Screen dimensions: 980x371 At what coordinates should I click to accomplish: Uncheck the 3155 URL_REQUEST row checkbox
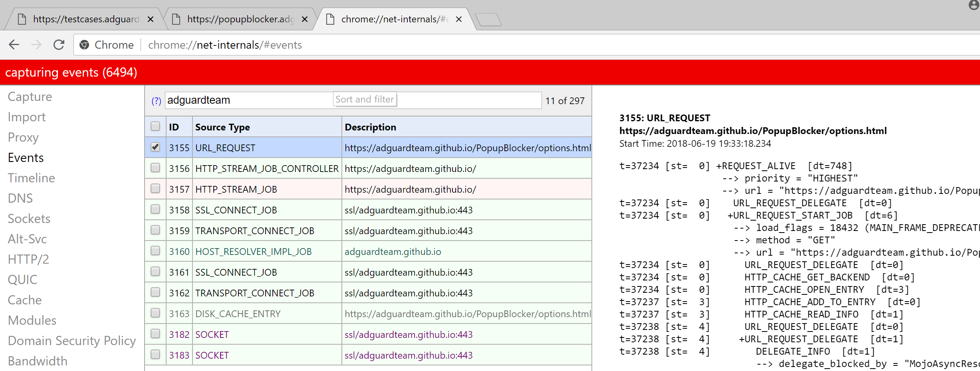155,147
